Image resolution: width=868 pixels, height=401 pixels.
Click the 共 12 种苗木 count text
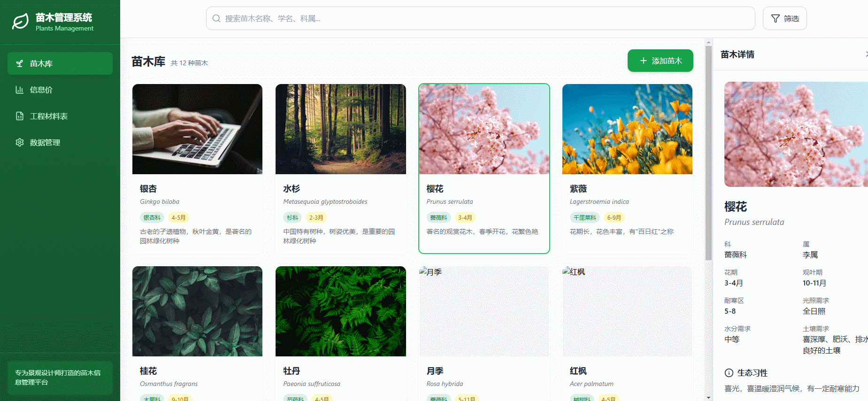[x=189, y=63]
